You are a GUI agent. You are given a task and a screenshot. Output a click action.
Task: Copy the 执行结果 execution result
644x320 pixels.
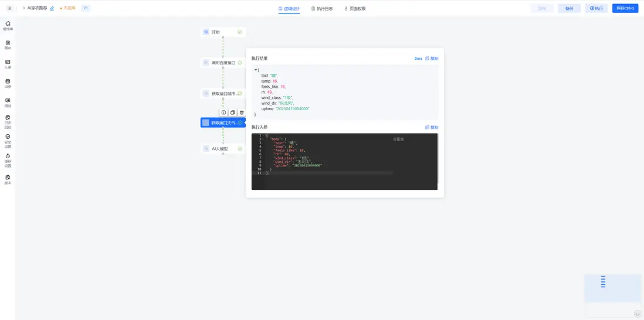tap(432, 59)
